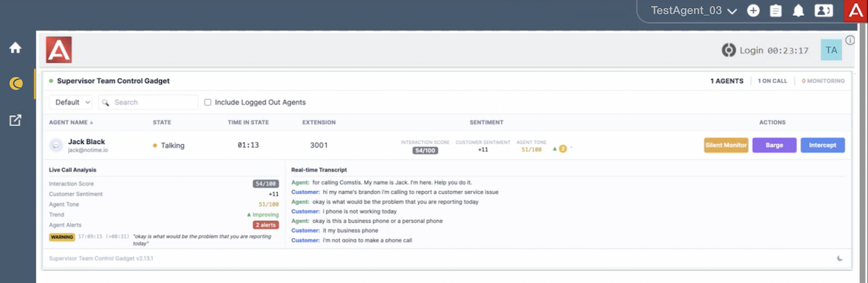The height and width of the screenshot is (283, 868).
Task: Click the Login status circle icon
Action: coord(728,50)
